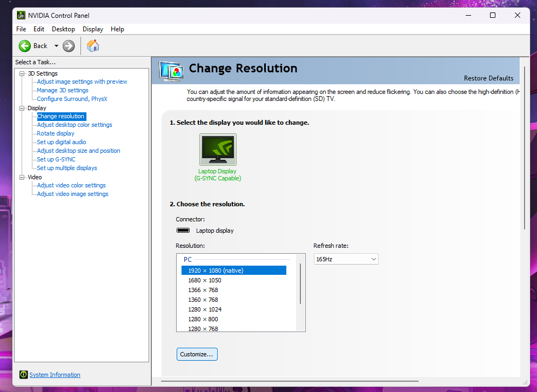
Task: Click the horizontal scrollbar at panel bottom
Action: click(x=290, y=381)
